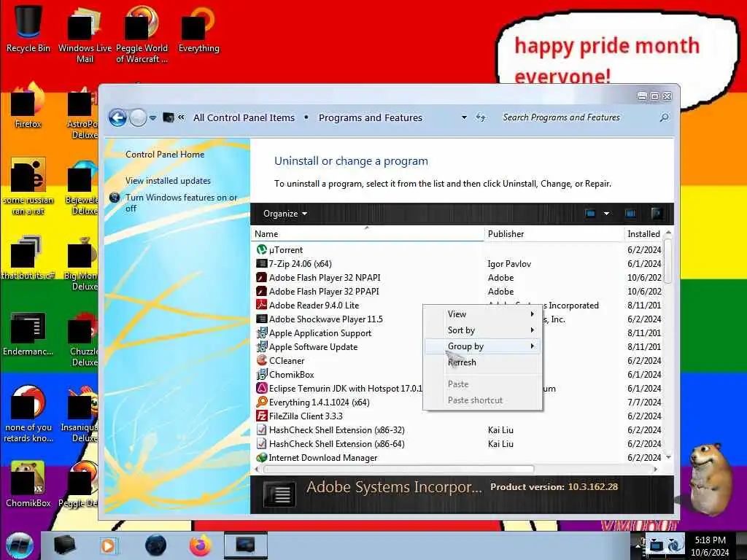
Task: Open Windows Live Mail desktop icon
Action: [x=85, y=34]
